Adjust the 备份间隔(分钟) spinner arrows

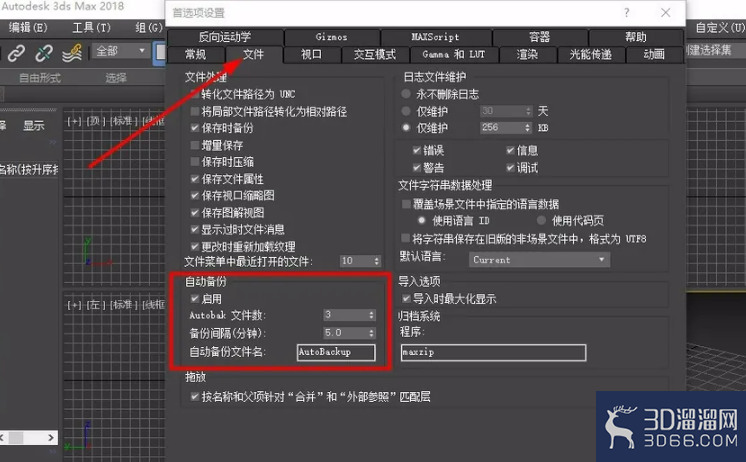(372, 333)
